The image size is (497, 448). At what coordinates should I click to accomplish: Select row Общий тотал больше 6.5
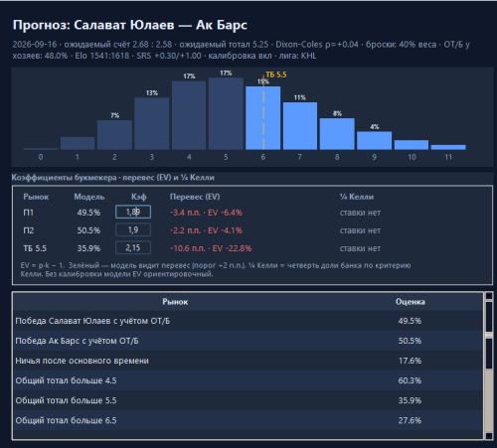(x=248, y=420)
